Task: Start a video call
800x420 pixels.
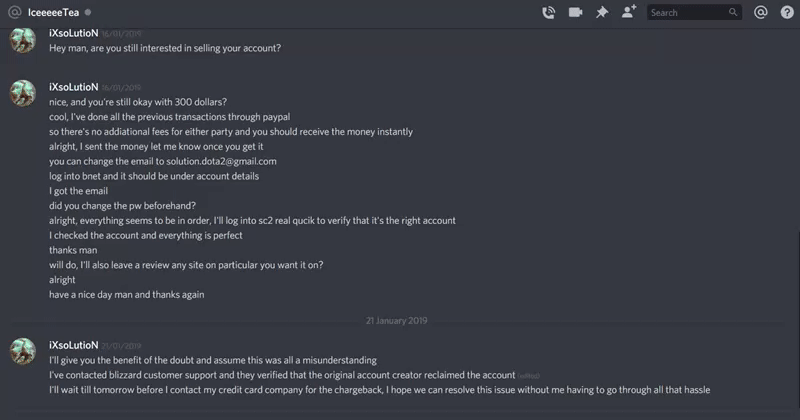Action: tap(575, 13)
